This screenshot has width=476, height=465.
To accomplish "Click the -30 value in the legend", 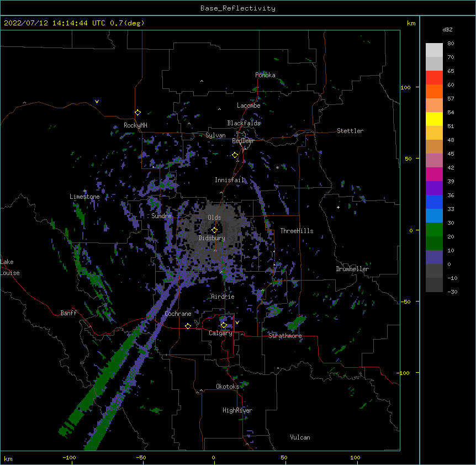I will coord(452,292).
